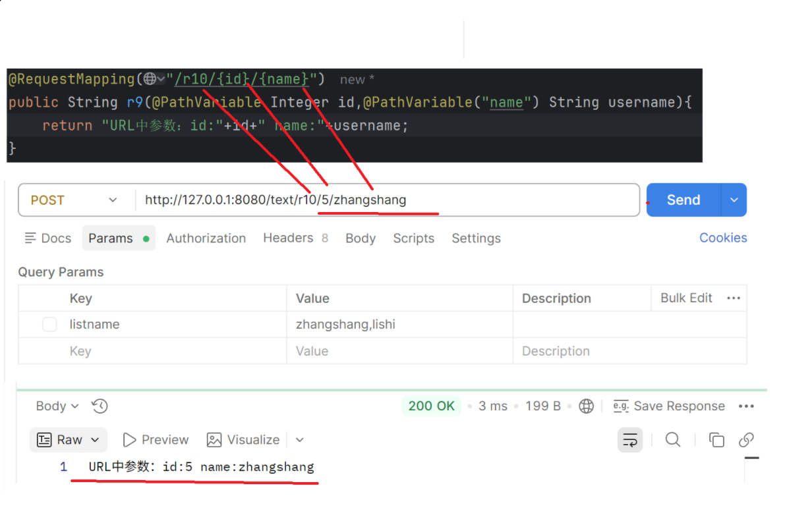The image size is (812, 519).
Task: Open the Docs section
Action: coord(47,238)
